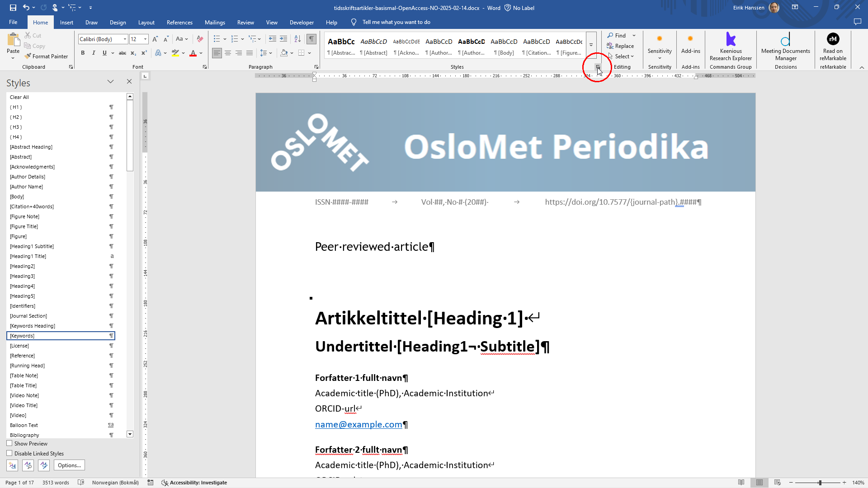Viewport: 868px width, 488px height.
Task: Open the New Style icon in Styles pane
Action: (x=12, y=465)
